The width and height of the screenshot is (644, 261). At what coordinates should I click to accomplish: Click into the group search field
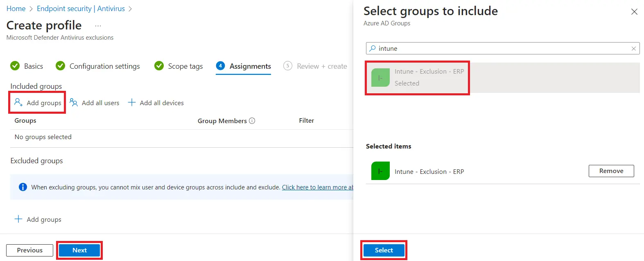click(499, 49)
